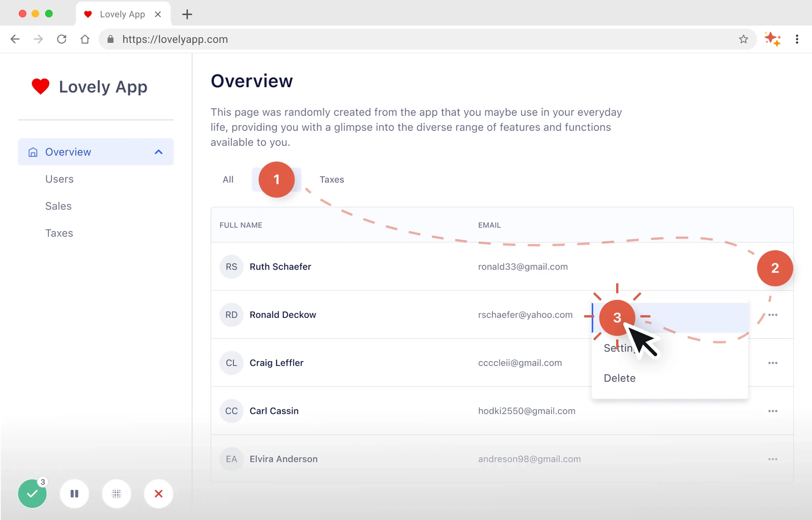Click the pause recording control
Screen dimensions: 812x520
(x=74, y=494)
